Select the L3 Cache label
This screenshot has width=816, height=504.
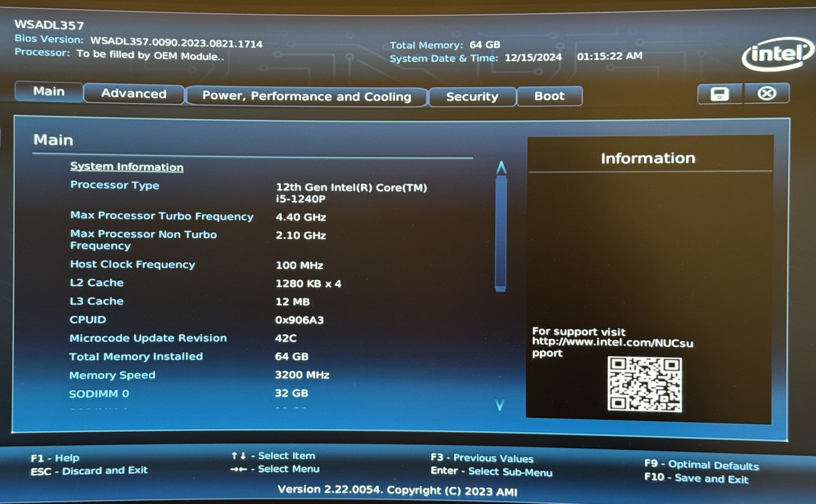[96, 301]
